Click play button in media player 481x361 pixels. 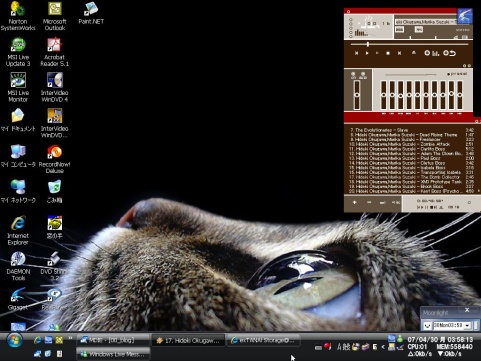tap(367, 53)
